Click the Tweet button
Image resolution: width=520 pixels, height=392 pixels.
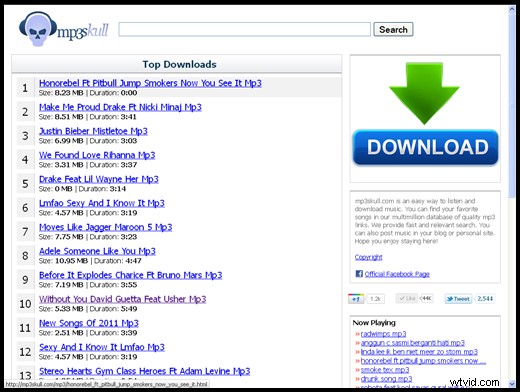458,299
